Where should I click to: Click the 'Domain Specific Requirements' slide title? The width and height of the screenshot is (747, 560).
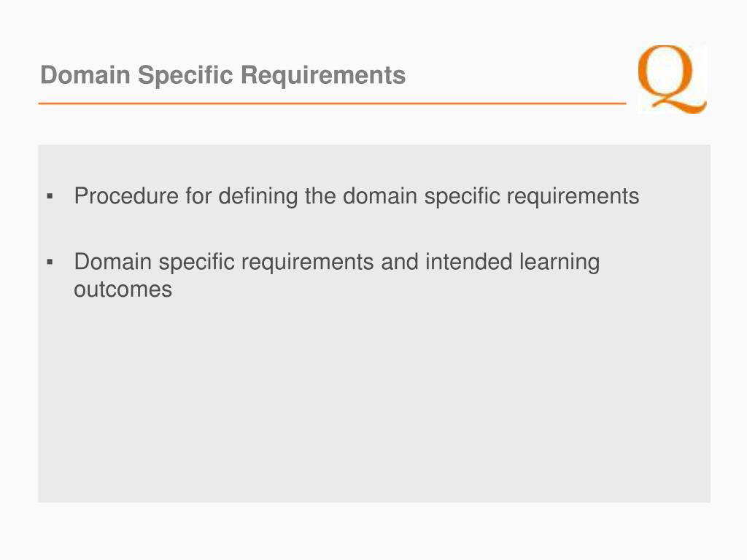pos(223,75)
